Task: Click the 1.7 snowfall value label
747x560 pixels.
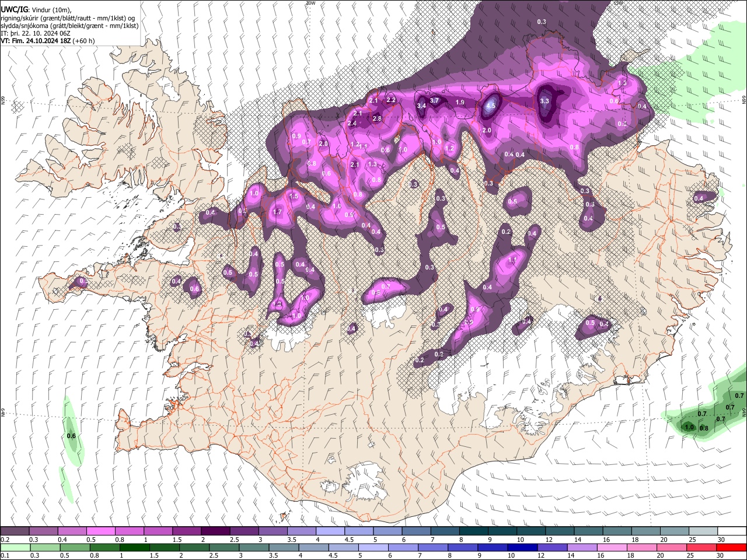Action: pyautogui.click(x=278, y=212)
